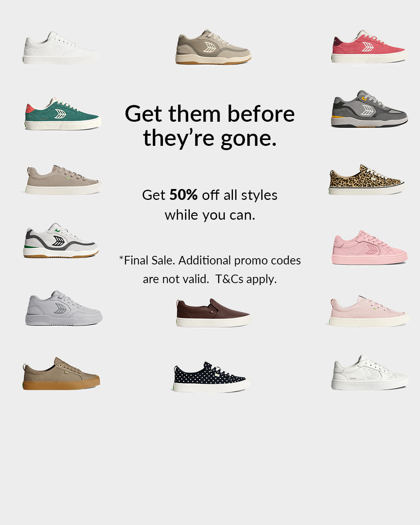420x525 pixels.
Task: Click the 'Get them before they're gone' headline
Action: (x=210, y=126)
